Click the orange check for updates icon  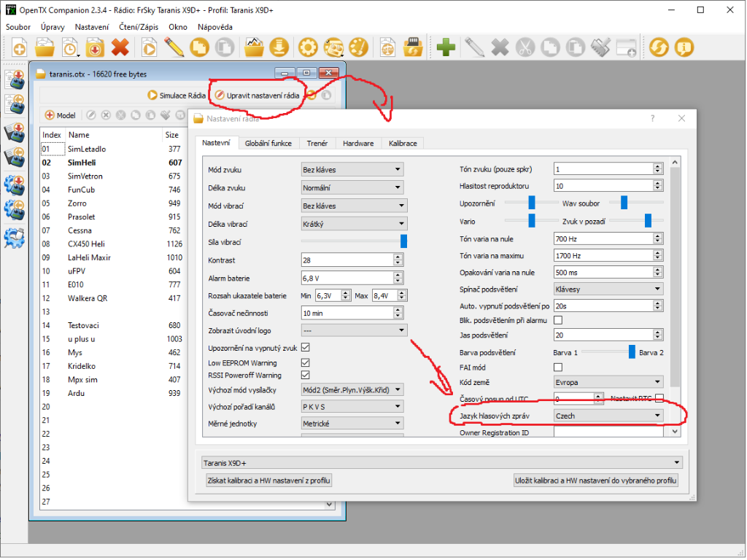(x=659, y=48)
